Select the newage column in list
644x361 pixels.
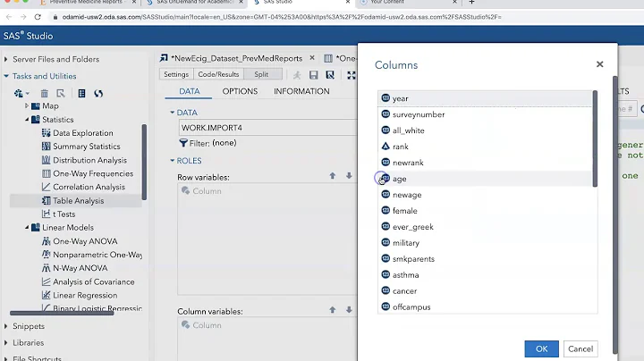click(485, 195)
